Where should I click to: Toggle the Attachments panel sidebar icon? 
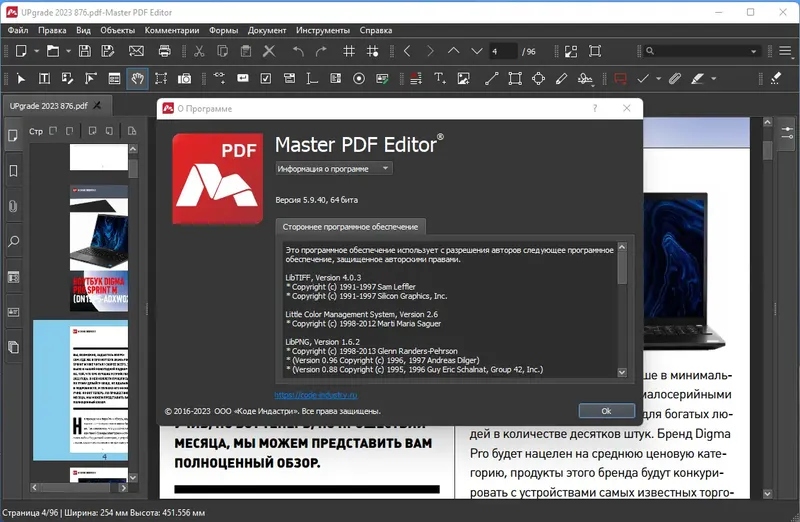click(x=13, y=206)
